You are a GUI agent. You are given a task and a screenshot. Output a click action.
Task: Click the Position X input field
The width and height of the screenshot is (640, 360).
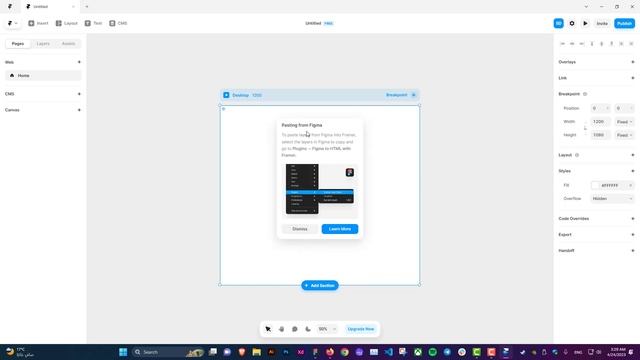600,108
